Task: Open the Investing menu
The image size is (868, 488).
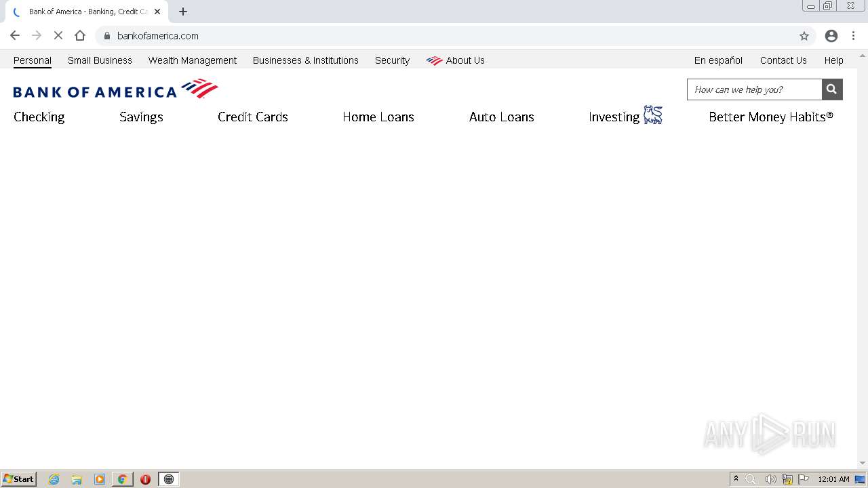Action: [614, 117]
